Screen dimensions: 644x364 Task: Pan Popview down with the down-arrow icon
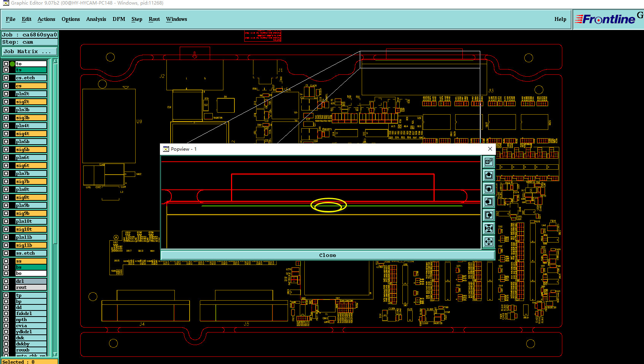(489, 189)
